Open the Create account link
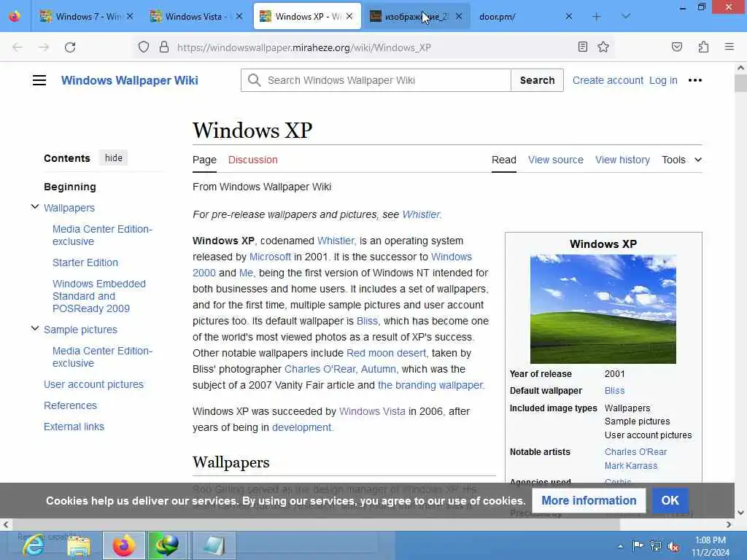The width and height of the screenshot is (747, 560). (x=608, y=80)
